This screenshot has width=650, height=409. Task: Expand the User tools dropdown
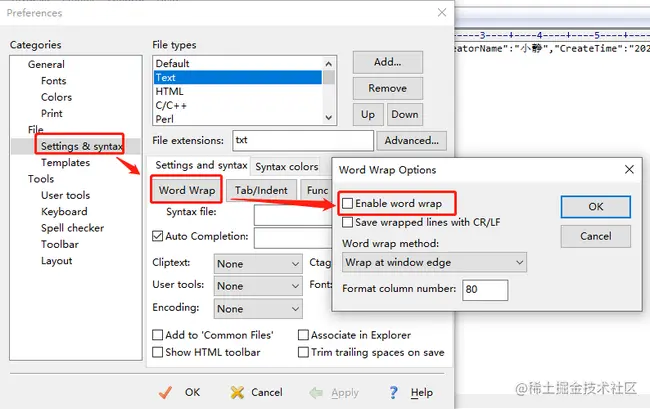tap(258, 286)
